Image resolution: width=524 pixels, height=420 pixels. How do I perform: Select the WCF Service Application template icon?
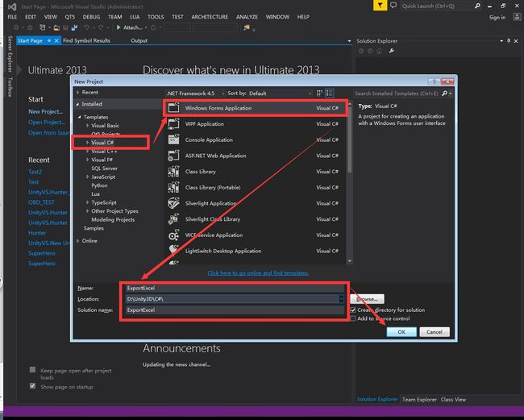[174, 235]
